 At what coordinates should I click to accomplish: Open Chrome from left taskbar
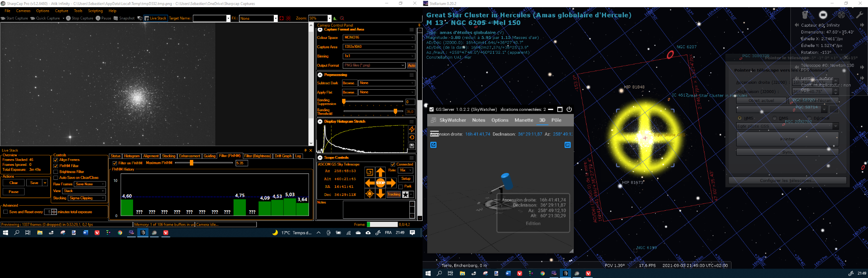(x=120, y=232)
